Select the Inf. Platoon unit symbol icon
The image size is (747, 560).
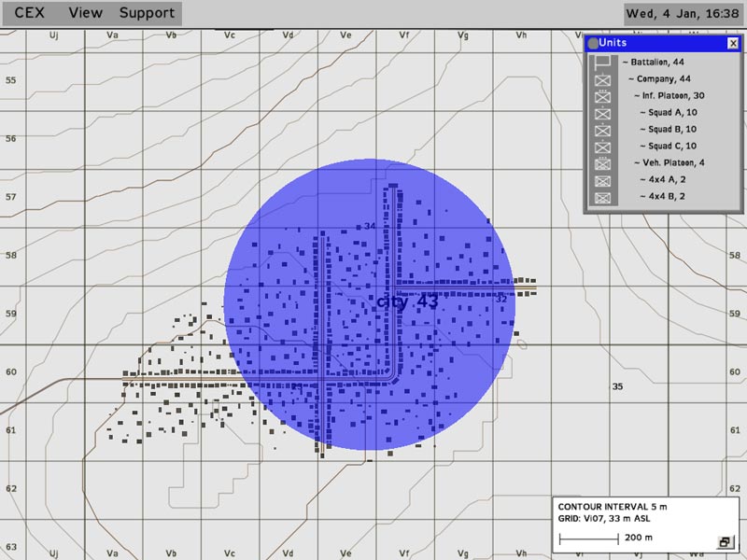(x=602, y=97)
